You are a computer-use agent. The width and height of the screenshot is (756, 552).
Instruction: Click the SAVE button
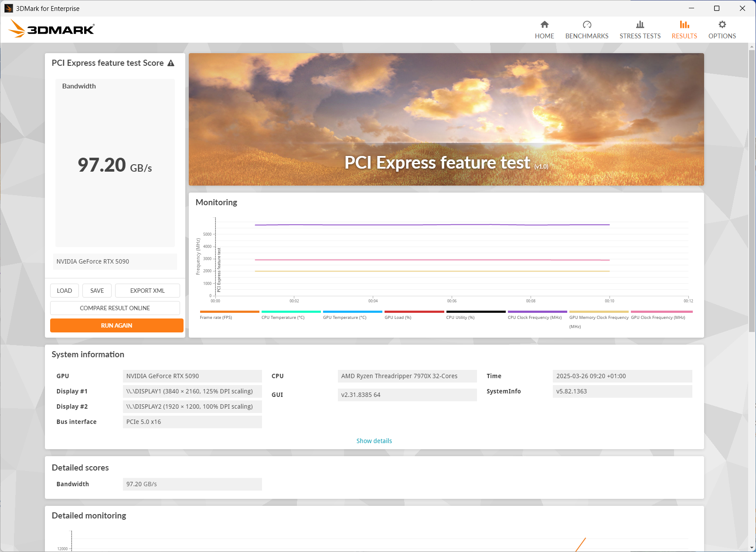click(x=97, y=291)
